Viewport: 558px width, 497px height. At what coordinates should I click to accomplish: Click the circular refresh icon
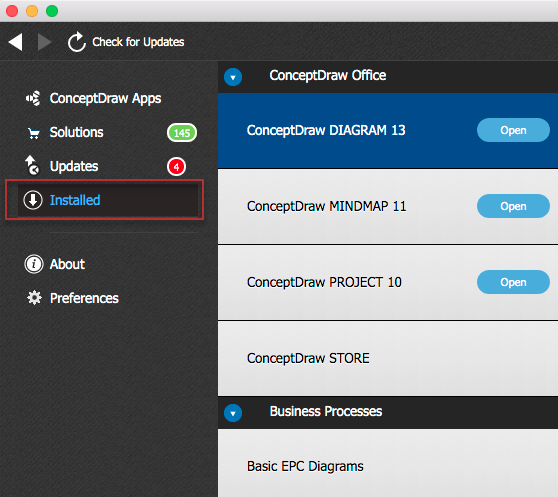pyautogui.click(x=77, y=42)
